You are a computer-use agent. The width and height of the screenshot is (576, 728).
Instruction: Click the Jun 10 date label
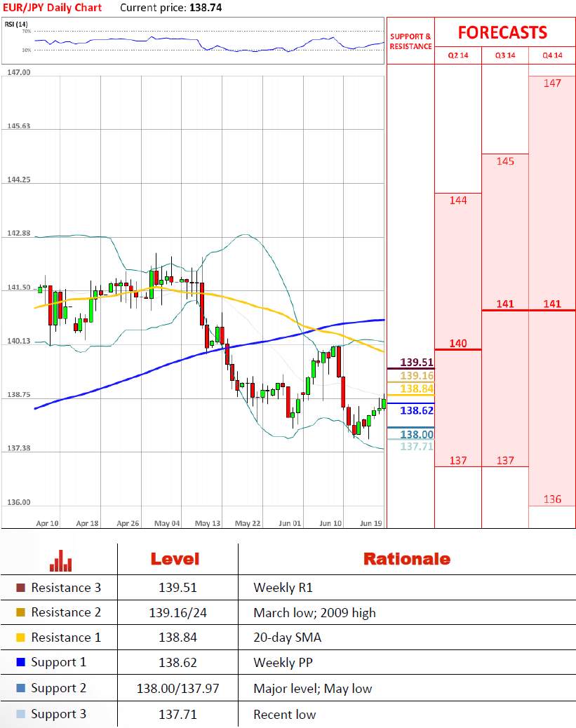click(330, 523)
